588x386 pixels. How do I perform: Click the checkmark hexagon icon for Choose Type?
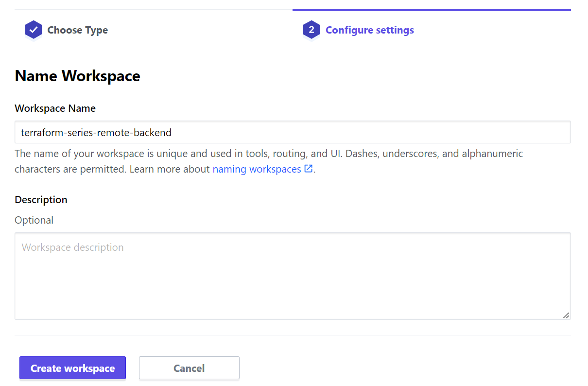pos(34,30)
